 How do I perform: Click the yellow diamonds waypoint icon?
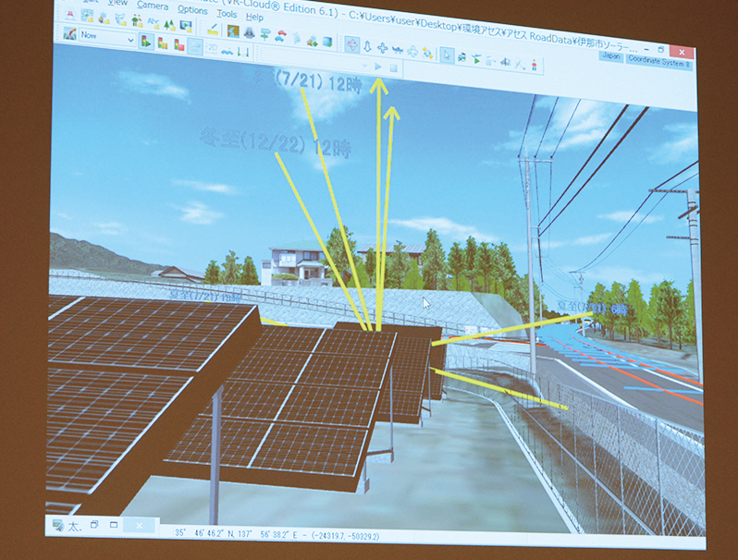coord(428,53)
